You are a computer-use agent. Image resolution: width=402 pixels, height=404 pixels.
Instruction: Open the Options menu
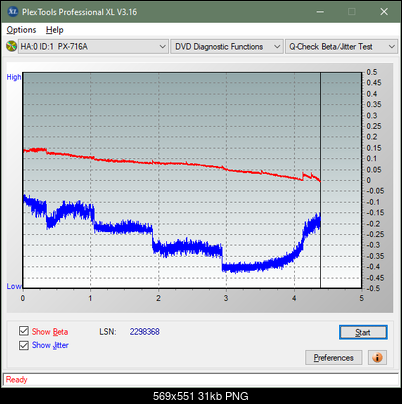21,30
